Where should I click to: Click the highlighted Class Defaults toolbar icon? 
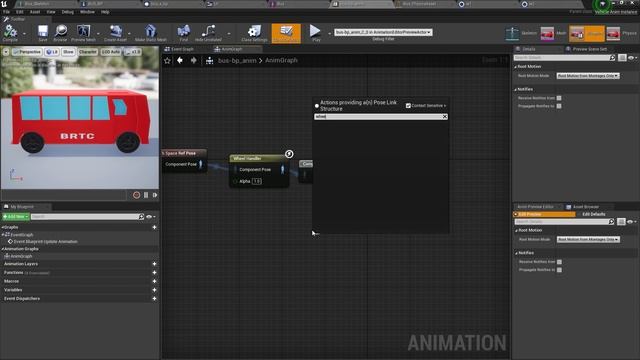pyautogui.click(x=286, y=33)
